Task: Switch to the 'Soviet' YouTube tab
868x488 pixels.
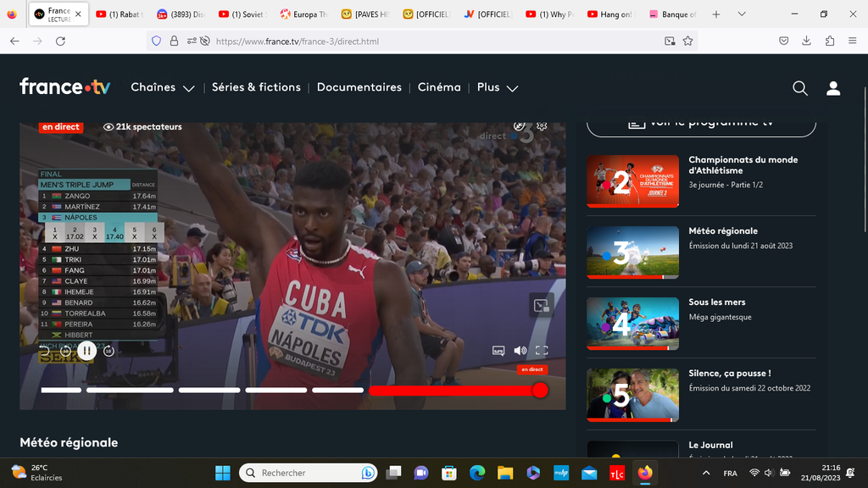Action: pyautogui.click(x=242, y=14)
